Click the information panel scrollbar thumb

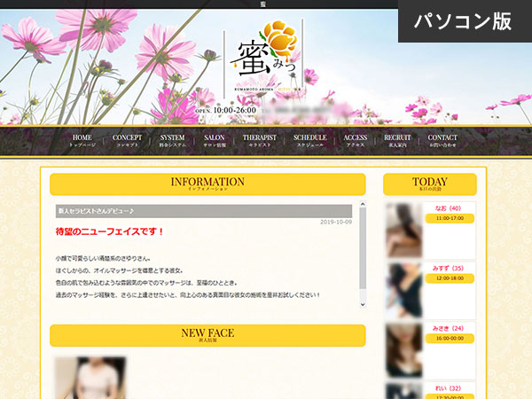tap(361, 248)
